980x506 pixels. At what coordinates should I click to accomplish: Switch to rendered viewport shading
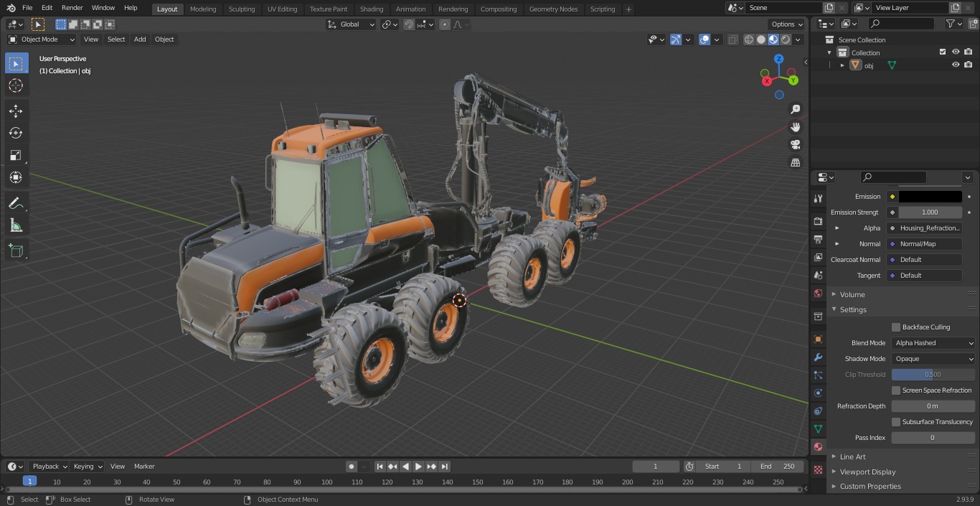(786, 39)
